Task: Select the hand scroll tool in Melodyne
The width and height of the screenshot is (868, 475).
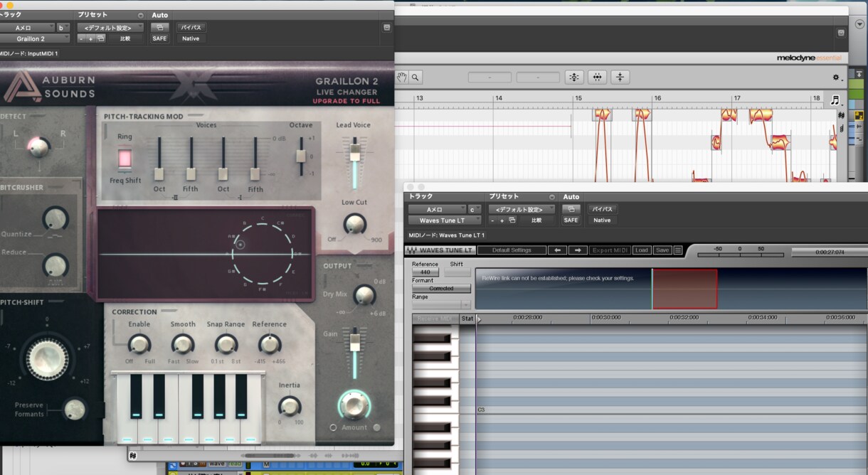Action: (402, 77)
